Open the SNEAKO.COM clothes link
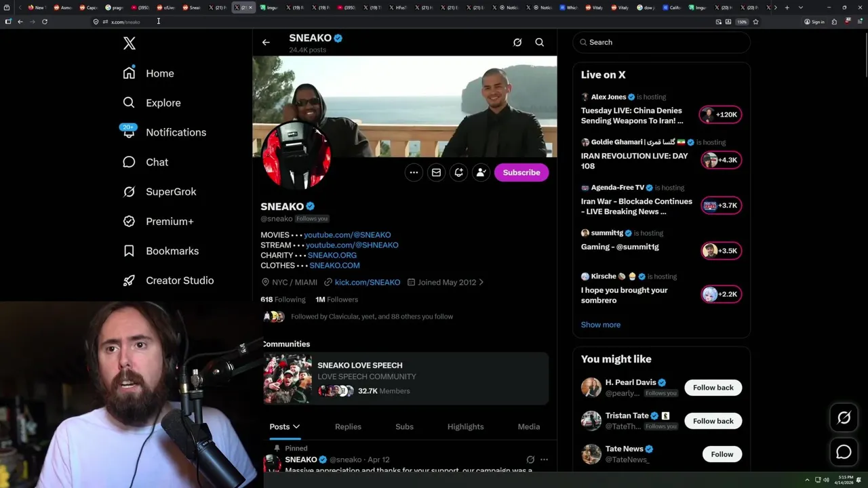 click(x=334, y=265)
